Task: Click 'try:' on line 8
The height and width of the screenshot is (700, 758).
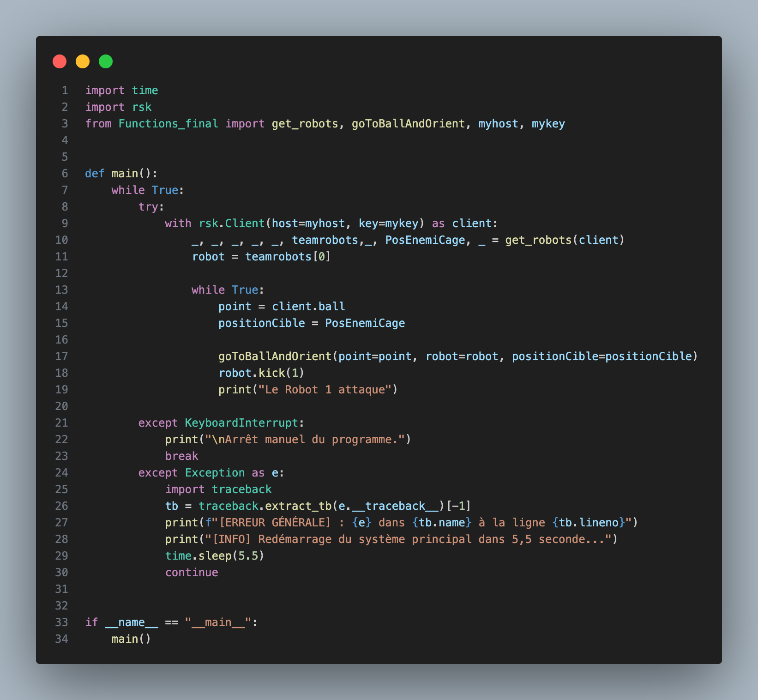Action: (151, 207)
